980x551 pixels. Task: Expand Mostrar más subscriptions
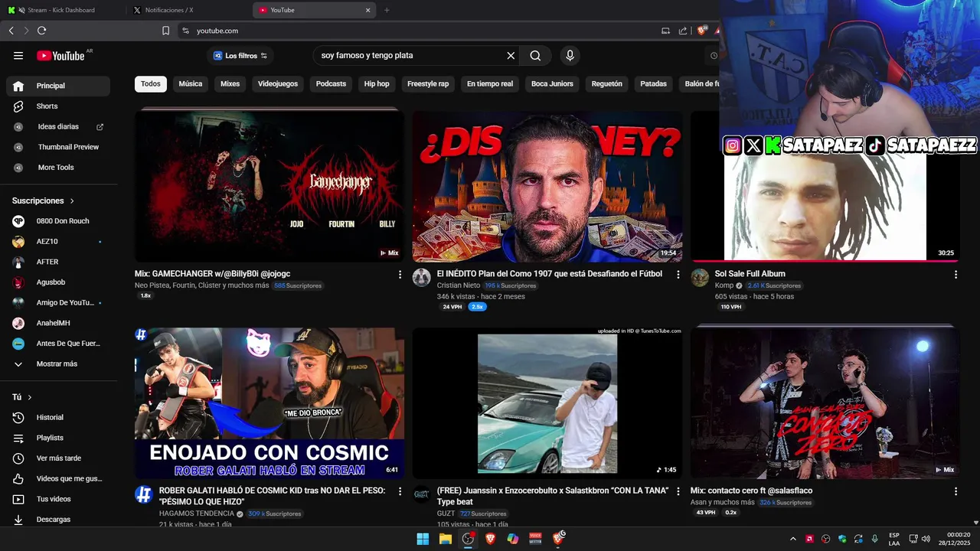tap(58, 364)
